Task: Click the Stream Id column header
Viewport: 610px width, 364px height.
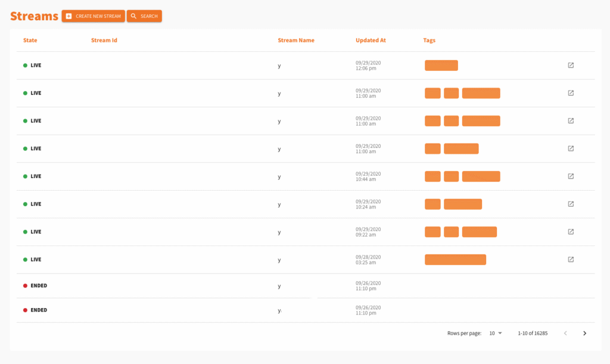Action: (x=104, y=41)
